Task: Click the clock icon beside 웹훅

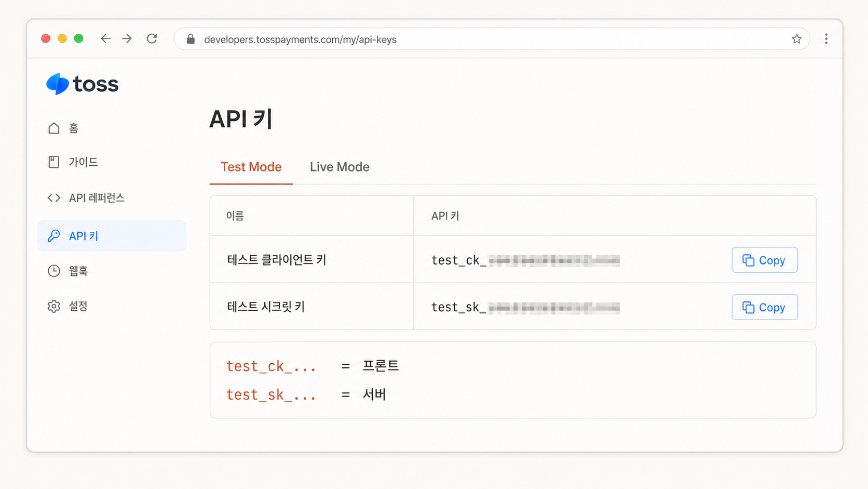Action: [x=54, y=271]
